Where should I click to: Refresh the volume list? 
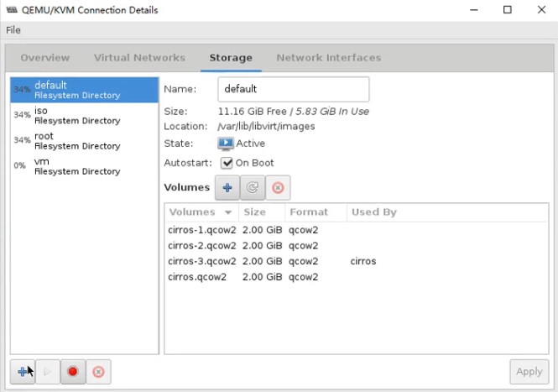[253, 188]
